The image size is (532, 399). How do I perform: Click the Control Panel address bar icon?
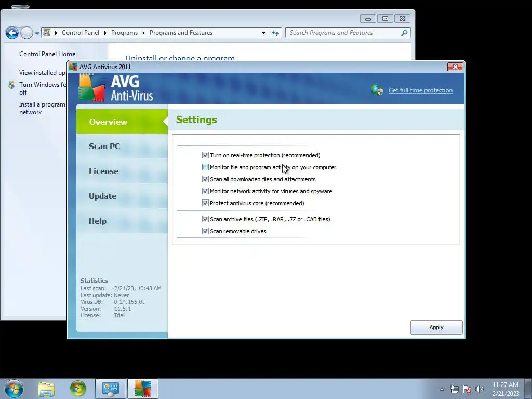point(47,33)
